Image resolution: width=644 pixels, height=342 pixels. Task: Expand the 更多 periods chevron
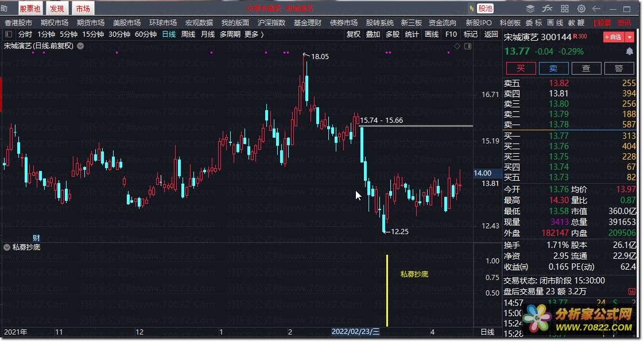point(262,34)
